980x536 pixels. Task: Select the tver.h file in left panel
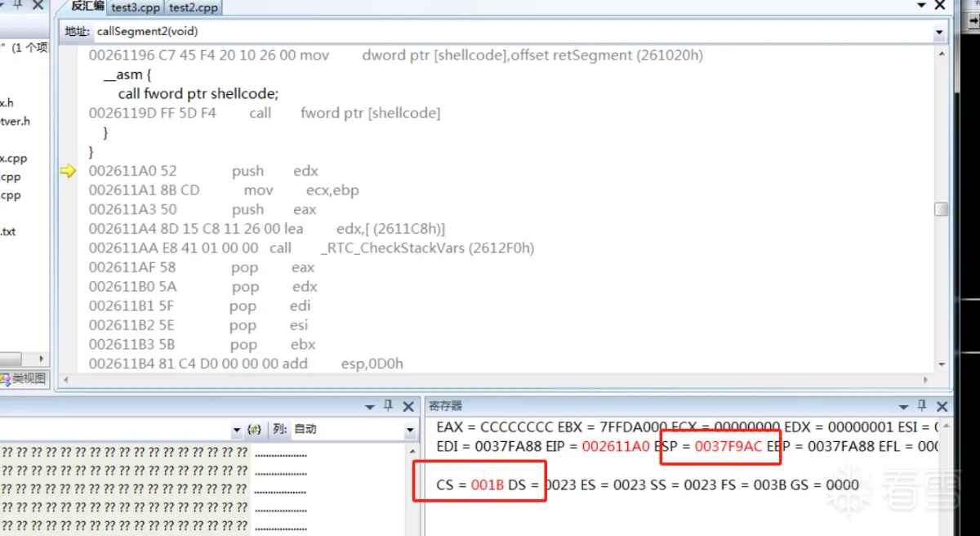tap(16, 122)
